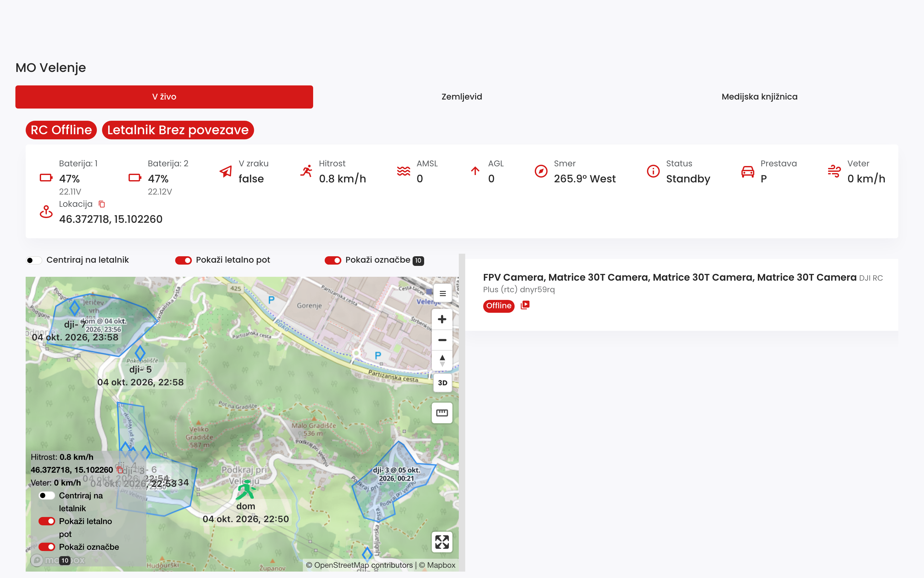Click the map panel vertical scrollbar

coord(462,413)
